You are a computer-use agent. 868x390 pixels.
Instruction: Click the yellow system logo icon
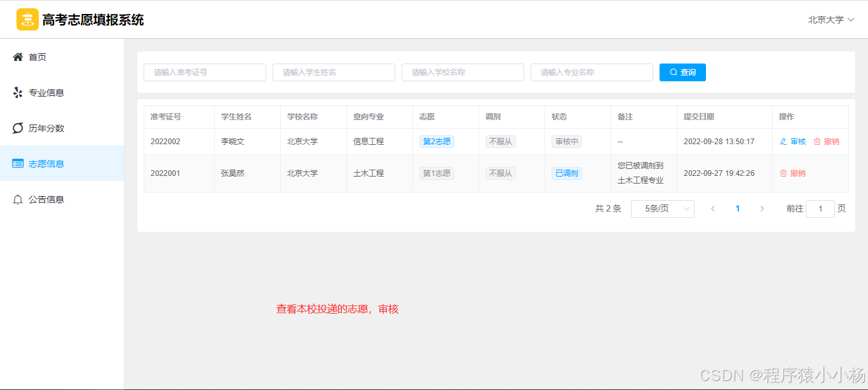tap(27, 20)
